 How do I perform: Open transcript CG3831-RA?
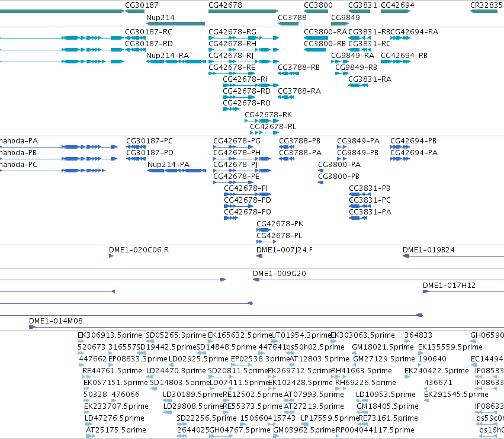point(370,79)
